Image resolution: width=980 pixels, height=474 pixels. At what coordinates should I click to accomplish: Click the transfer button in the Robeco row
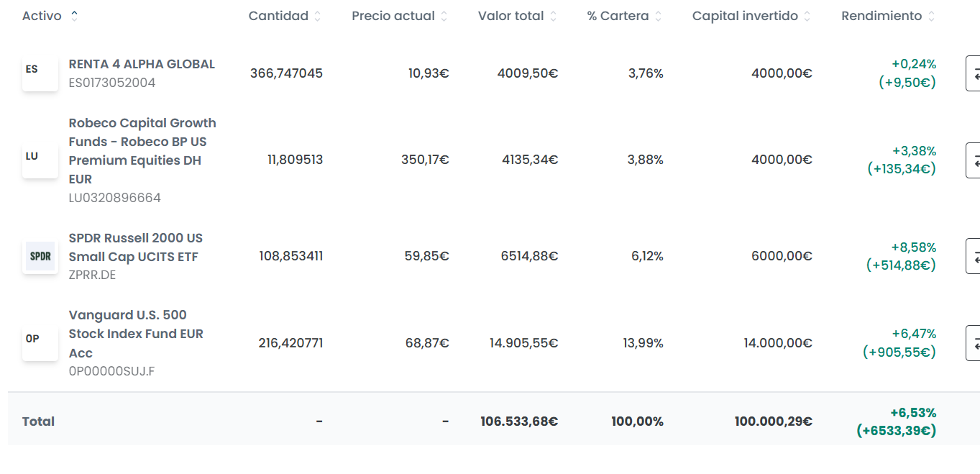tap(973, 160)
